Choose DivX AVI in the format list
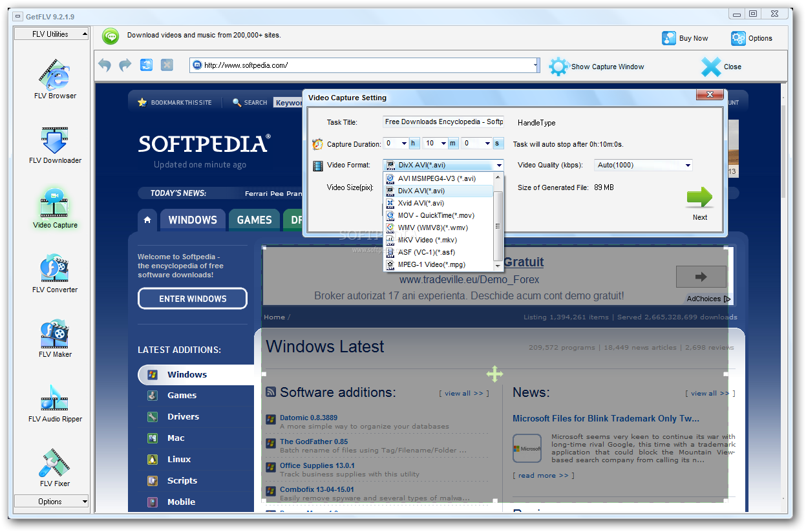The image size is (806, 532). pos(439,191)
